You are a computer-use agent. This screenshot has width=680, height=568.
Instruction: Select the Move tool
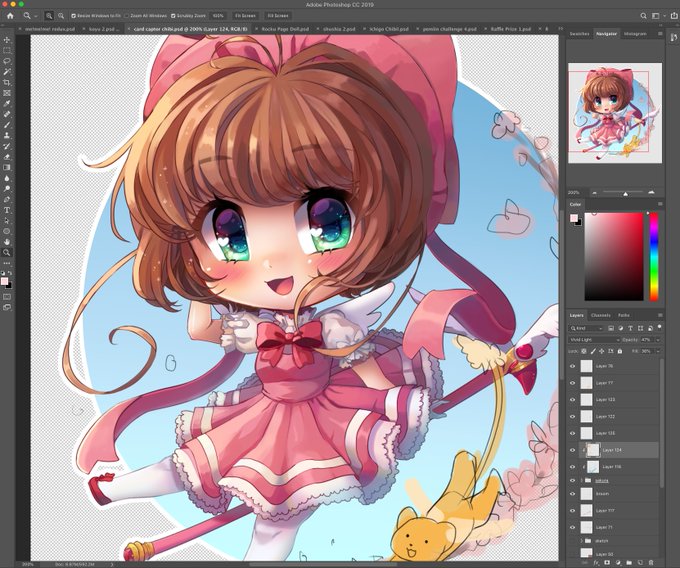(7, 40)
